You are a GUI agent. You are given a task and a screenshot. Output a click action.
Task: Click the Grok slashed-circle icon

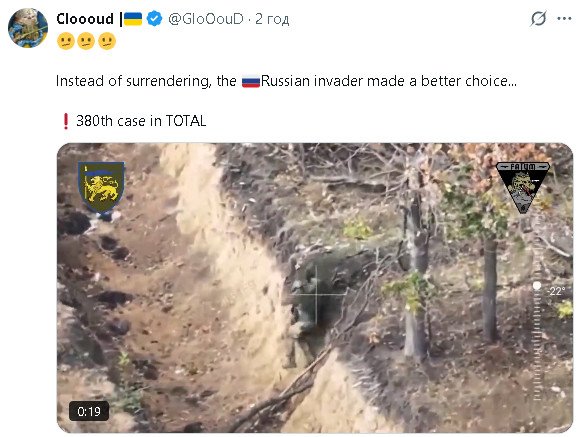[538, 18]
